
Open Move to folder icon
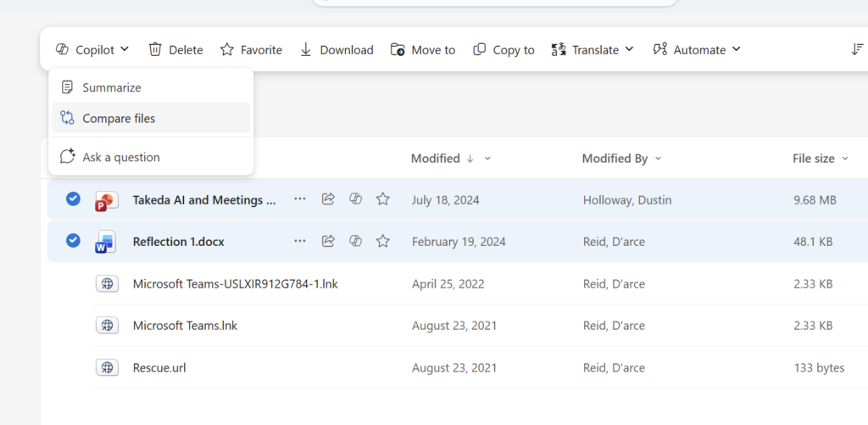[x=398, y=50]
